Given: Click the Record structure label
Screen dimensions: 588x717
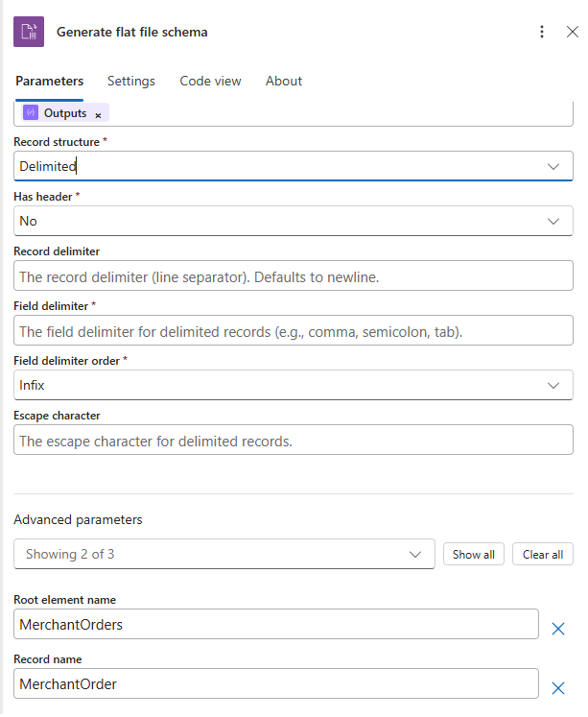Looking at the screenshot, I should click(57, 142).
